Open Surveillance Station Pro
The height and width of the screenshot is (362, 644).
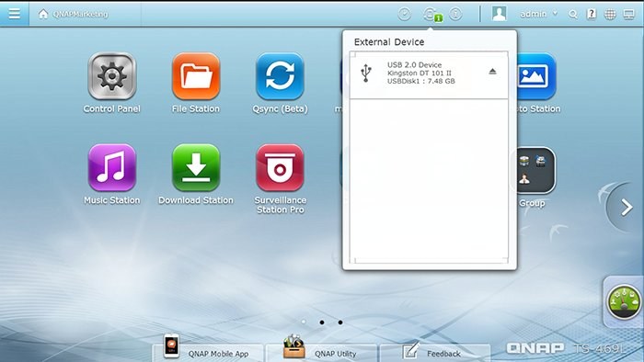280,167
